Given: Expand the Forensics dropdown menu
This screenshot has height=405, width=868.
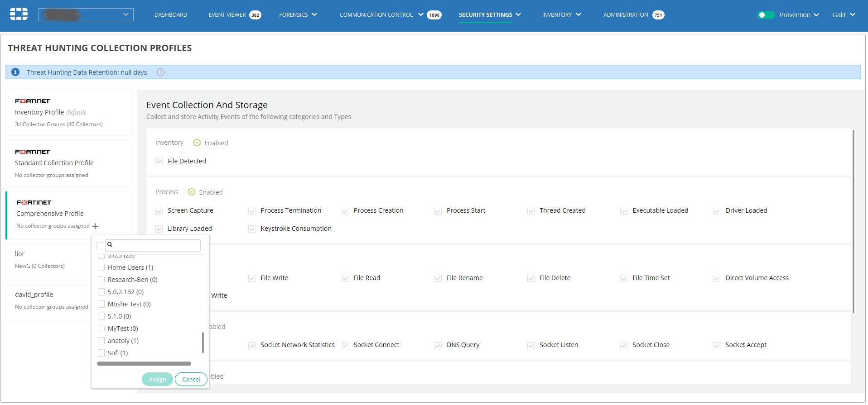Looking at the screenshot, I should point(298,15).
